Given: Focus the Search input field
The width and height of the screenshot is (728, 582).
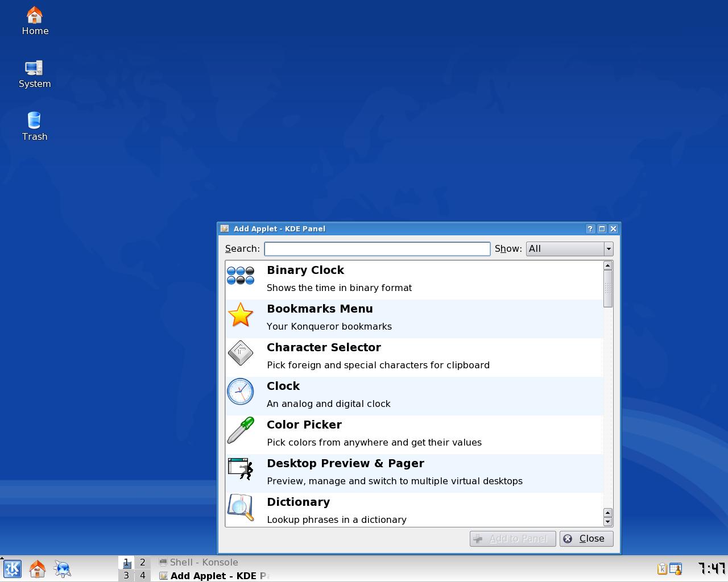Looking at the screenshot, I should click(377, 249).
